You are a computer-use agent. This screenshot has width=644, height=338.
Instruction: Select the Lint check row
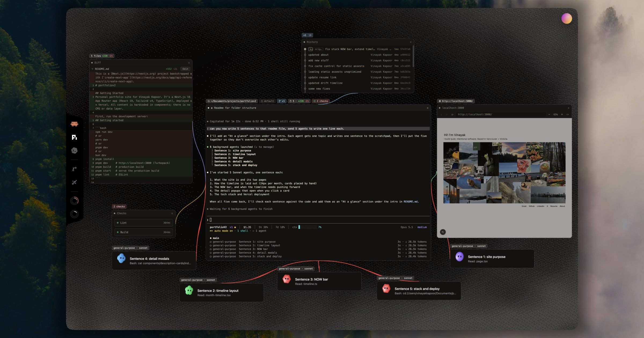pyautogui.click(x=144, y=223)
